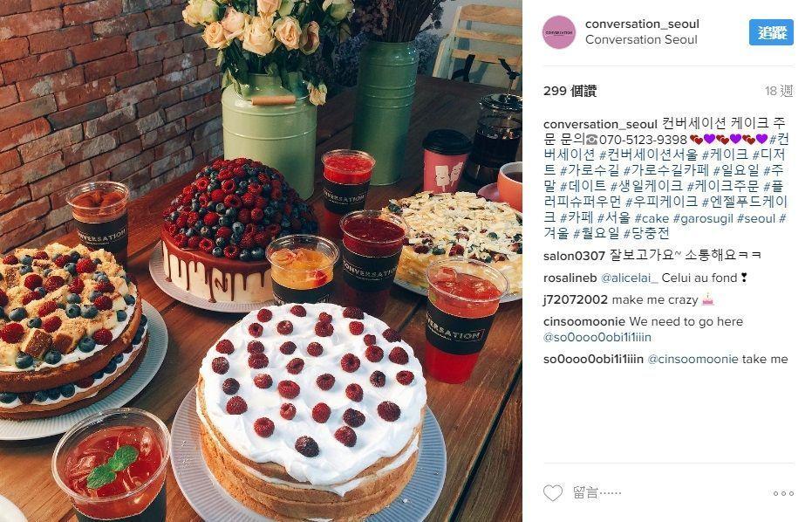Viewport: 812px width, 522px height.
Task: Click the @so0ooo0obi1i1iiin mention link
Action: (597, 338)
